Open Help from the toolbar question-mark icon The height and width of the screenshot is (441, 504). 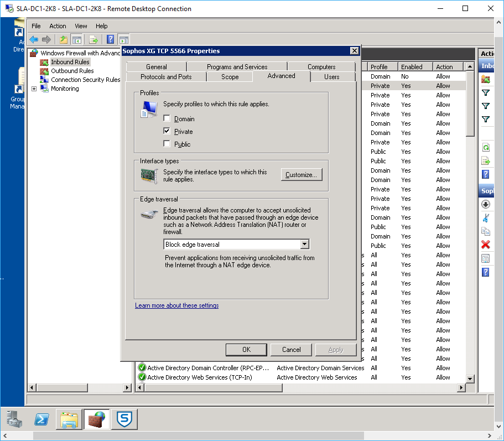tap(110, 39)
